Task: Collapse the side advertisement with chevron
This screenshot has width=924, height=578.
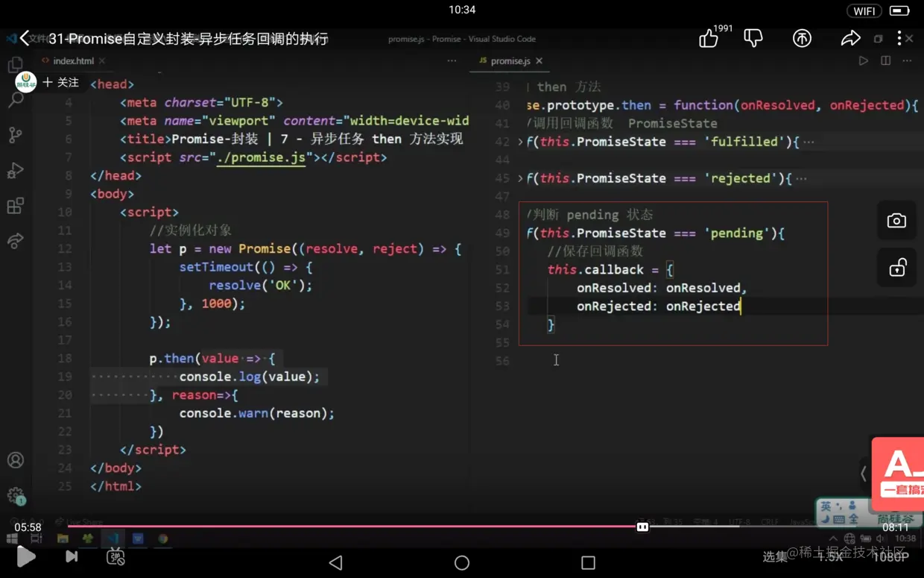Action: (x=864, y=472)
